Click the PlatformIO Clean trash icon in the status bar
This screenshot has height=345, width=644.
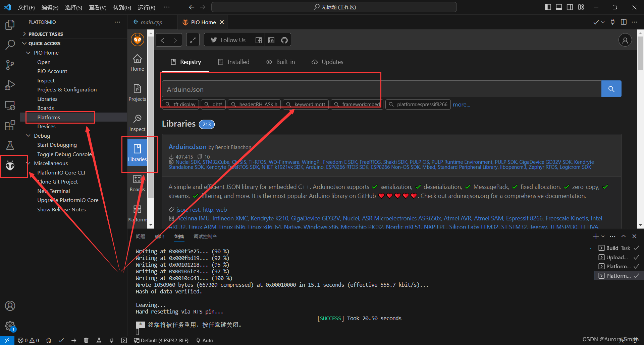pos(86,340)
